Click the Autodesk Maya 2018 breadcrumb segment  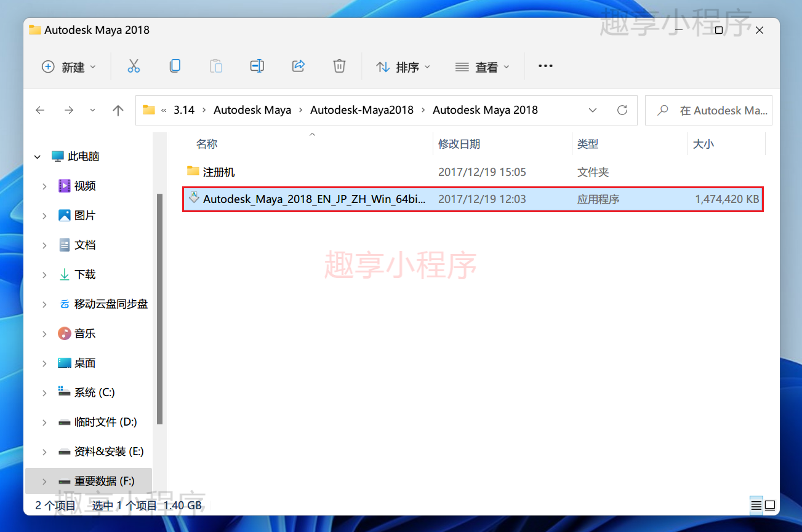[485, 110]
